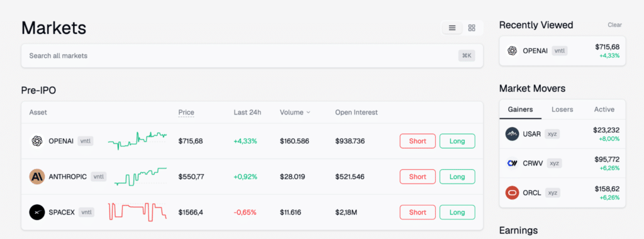Click the Pre-IPO section heading
This screenshot has height=239, width=644.
tap(38, 91)
